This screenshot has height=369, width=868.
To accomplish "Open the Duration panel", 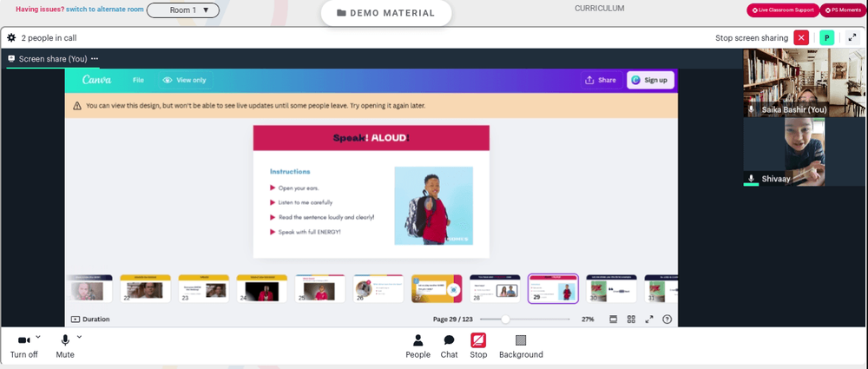I will [90, 320].
